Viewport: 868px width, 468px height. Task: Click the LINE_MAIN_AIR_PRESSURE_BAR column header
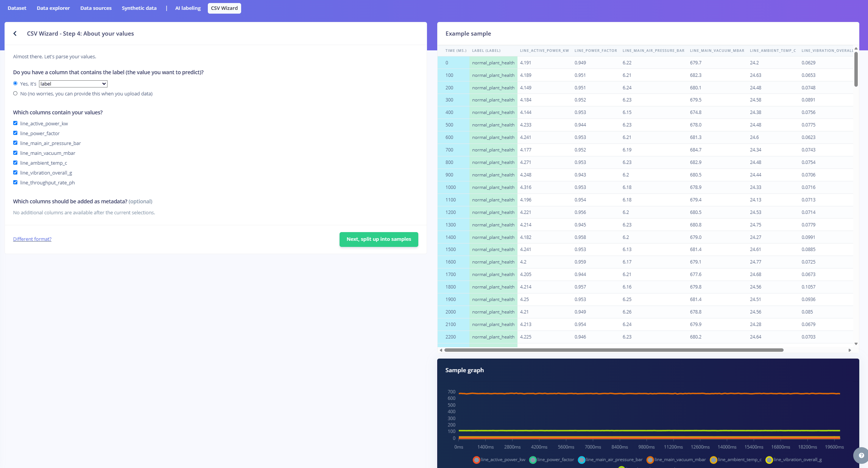pyautogui.click(x=653, y=51)
